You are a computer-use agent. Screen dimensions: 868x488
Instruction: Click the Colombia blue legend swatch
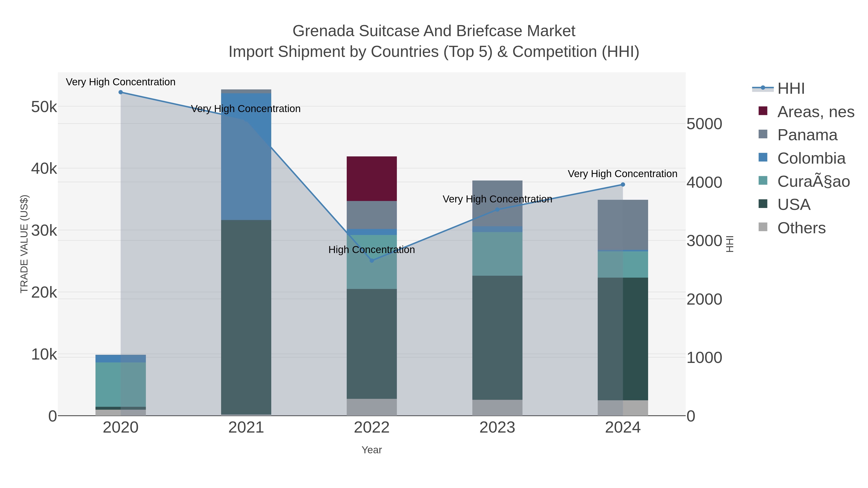coord(763,157)
